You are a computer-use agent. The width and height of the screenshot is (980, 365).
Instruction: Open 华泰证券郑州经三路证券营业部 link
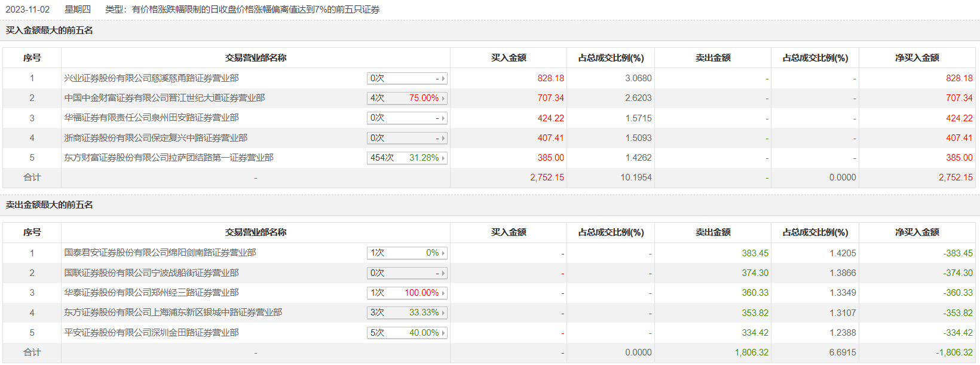pos(151,293)
